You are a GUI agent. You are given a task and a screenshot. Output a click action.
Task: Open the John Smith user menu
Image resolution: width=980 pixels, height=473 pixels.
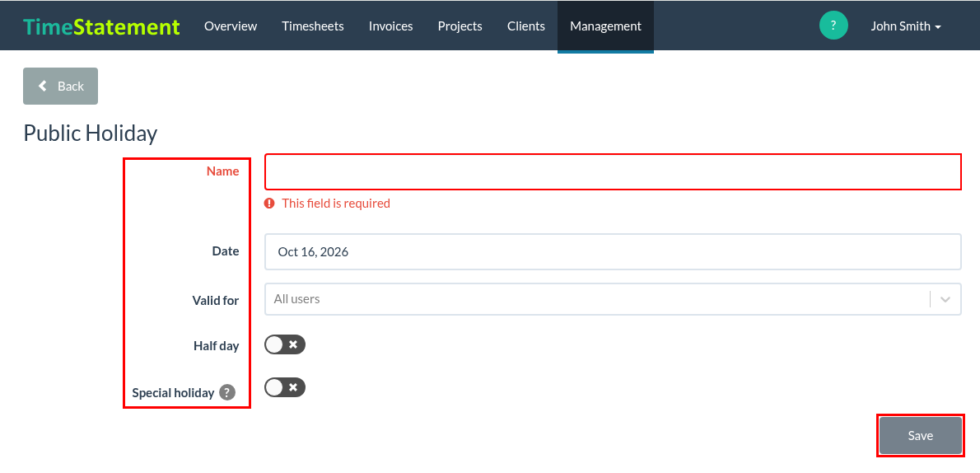coord(906,26)
